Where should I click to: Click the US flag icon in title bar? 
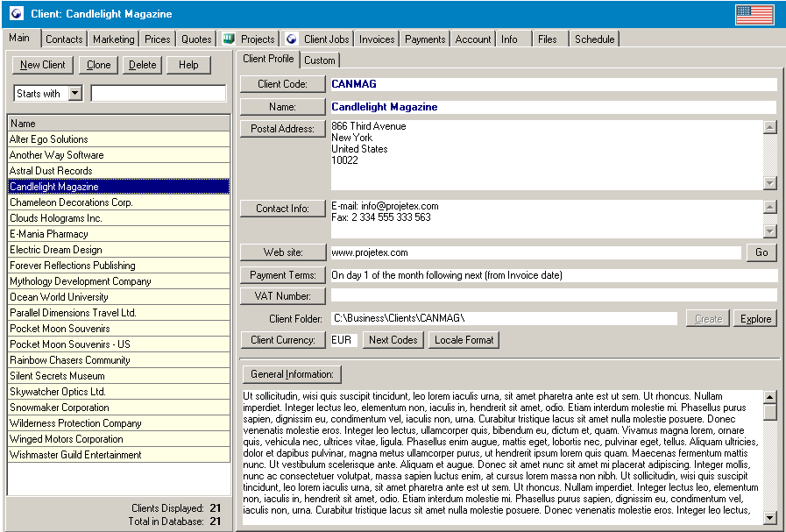click(x=754, y=14)
